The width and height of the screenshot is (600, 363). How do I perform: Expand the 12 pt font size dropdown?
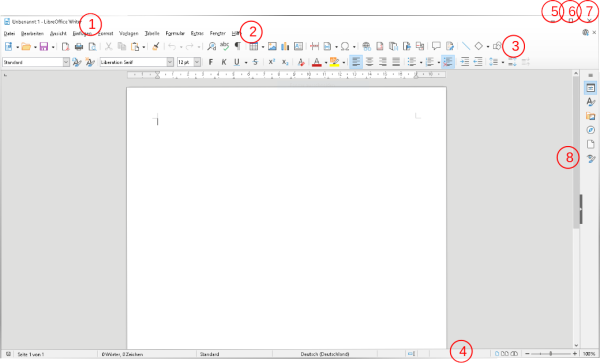tap(197, 62)
